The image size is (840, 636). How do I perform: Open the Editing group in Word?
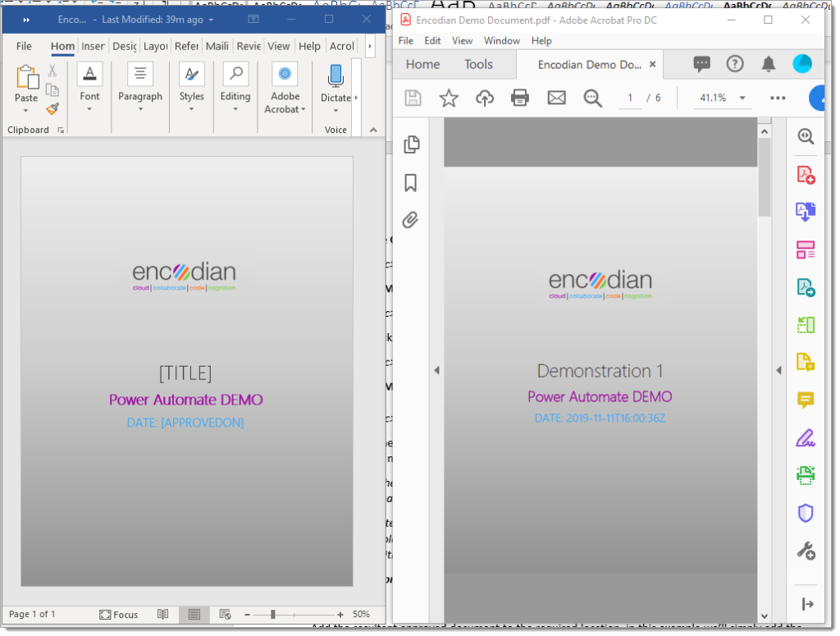(x=235, y=87)
